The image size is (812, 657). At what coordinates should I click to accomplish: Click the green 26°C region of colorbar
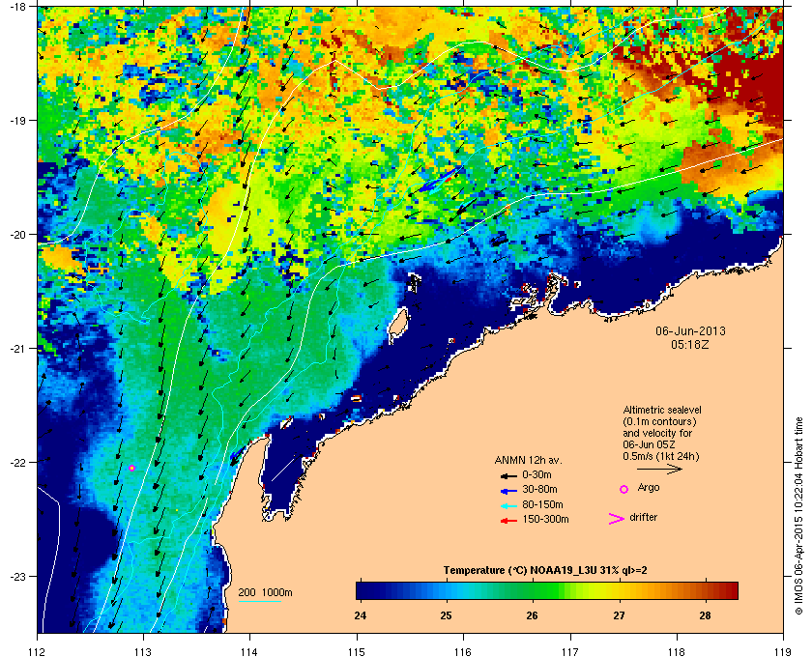tap(532, 590)
